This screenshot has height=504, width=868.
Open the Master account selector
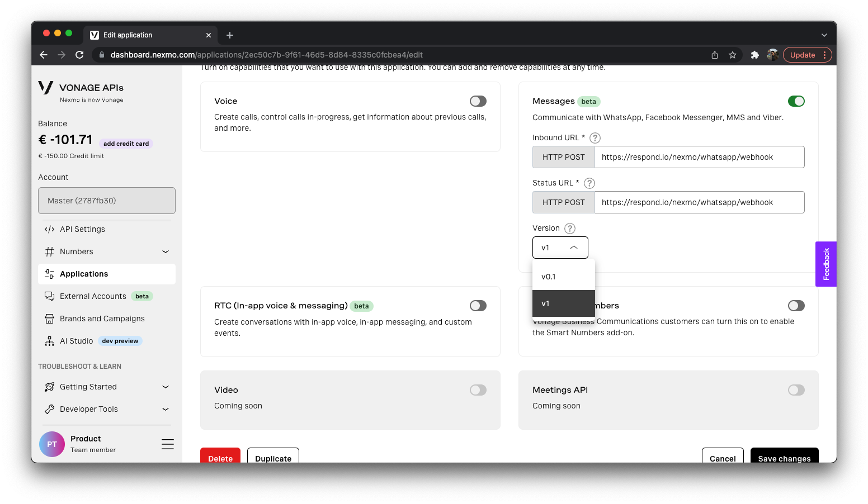[107, 201]
